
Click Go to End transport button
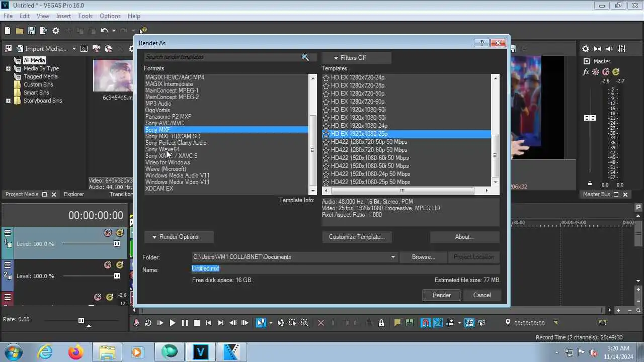click(x=221, y=323)
